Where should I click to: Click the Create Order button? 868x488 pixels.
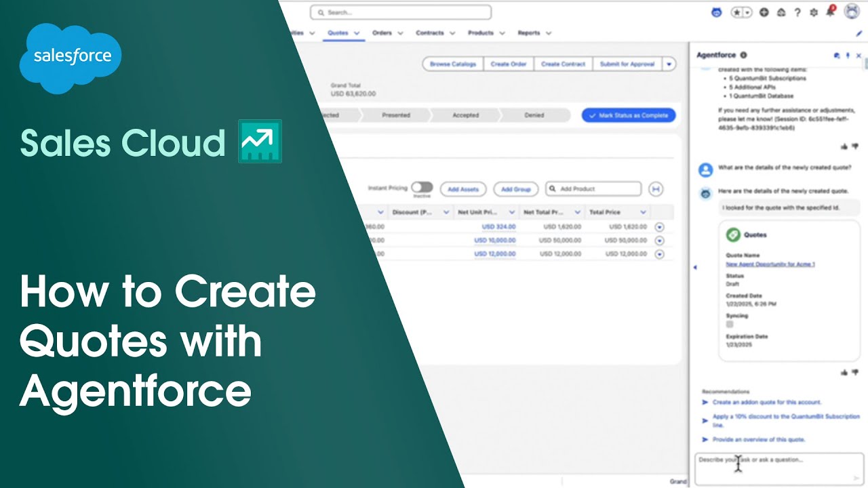click(x=509, y=64)
